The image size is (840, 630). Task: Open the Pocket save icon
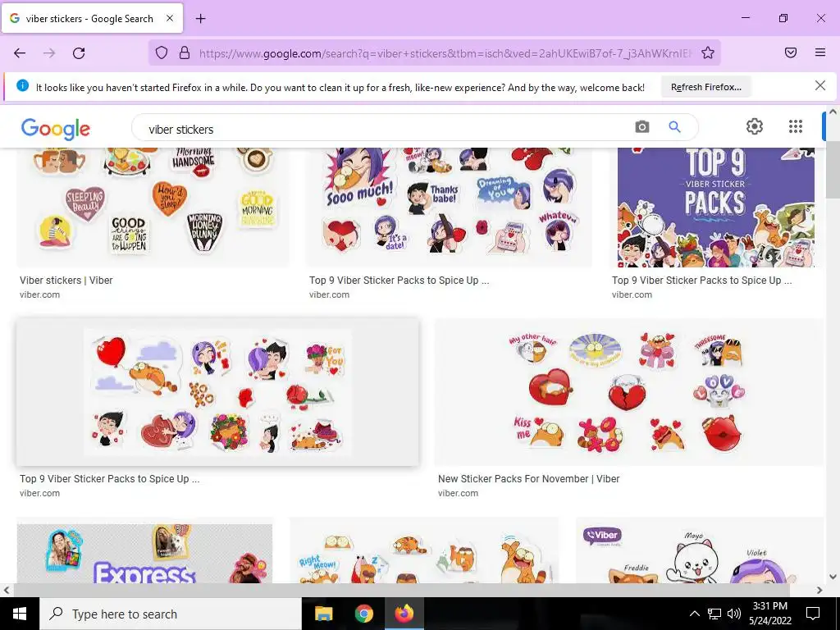(x=791, y=52)
